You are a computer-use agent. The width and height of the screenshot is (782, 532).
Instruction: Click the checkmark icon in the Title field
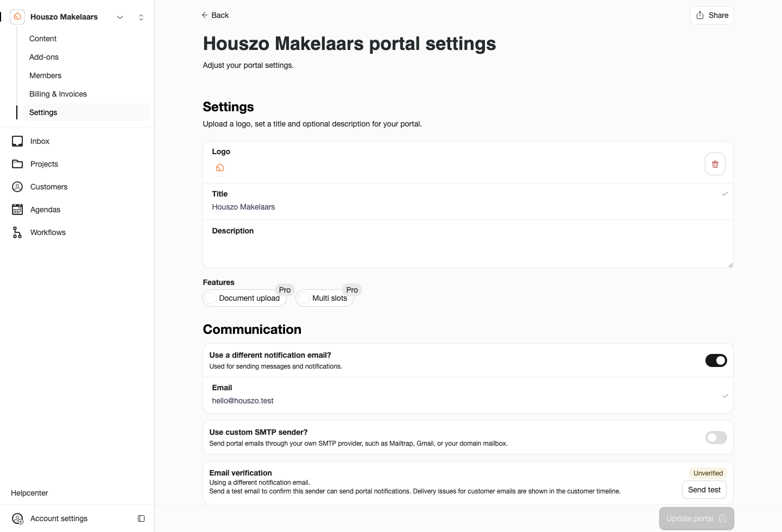(725, 194)
